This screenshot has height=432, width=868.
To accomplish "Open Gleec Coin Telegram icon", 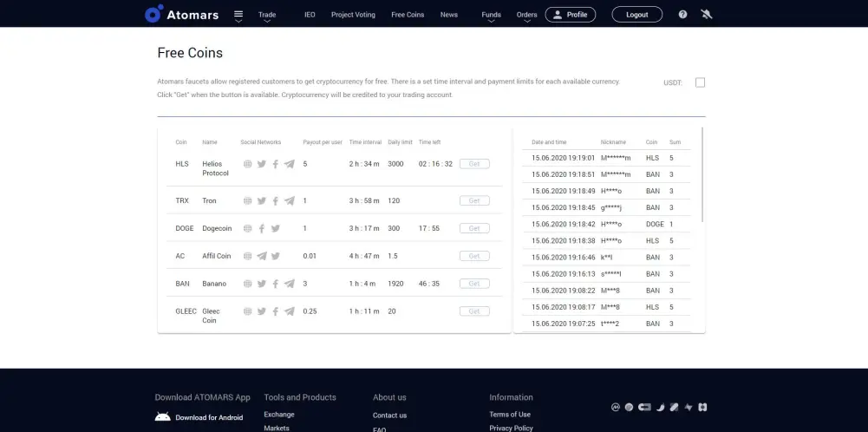I will click(x=290, y=311).
